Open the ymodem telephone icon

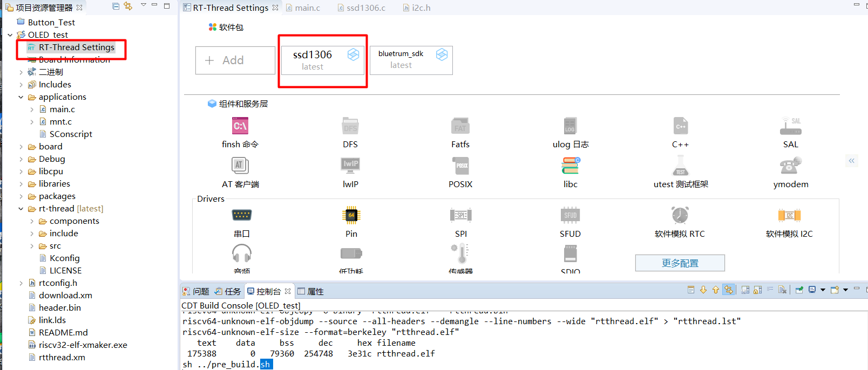(791, 165)
